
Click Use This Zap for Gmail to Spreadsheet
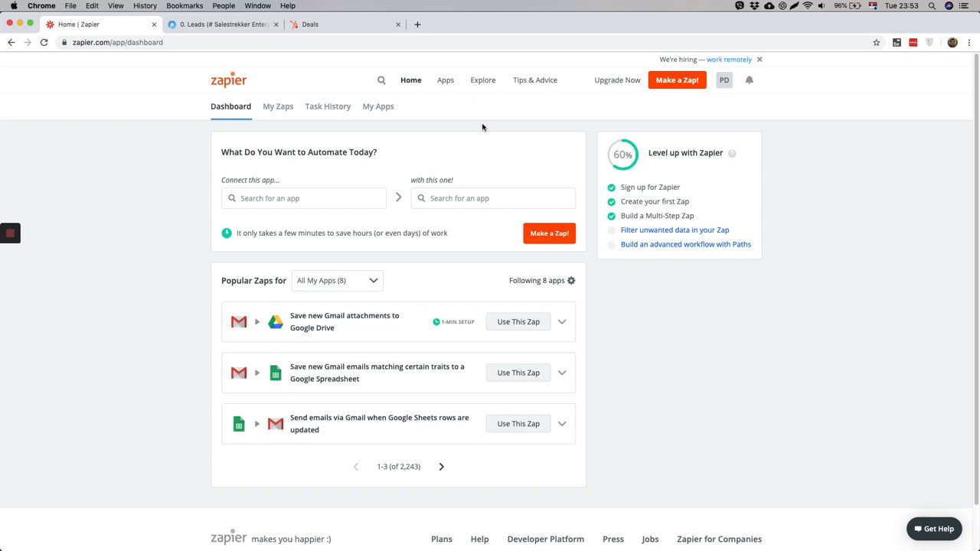point(518,373)
